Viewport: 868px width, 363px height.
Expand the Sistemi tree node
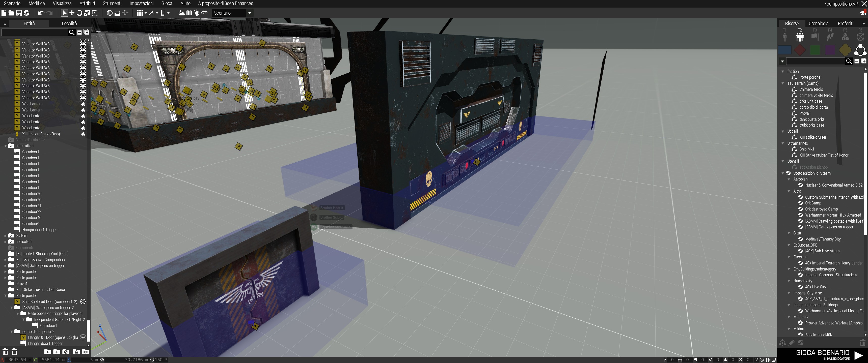click(x=5, y=236)
